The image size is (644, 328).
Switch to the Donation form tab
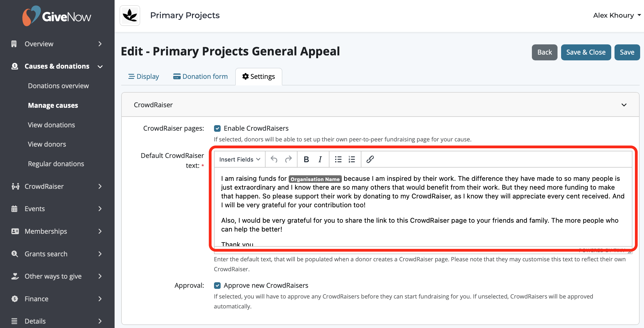[201, 76]
